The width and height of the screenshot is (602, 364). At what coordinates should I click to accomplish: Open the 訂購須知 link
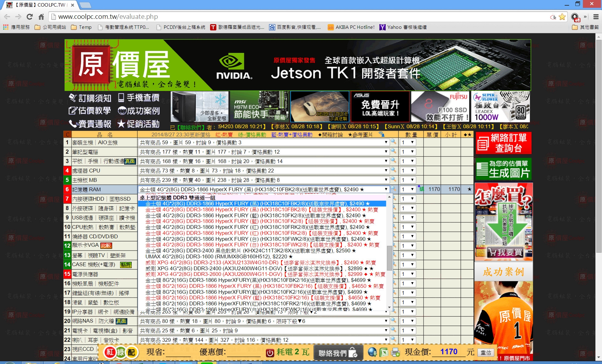point(90,98)
